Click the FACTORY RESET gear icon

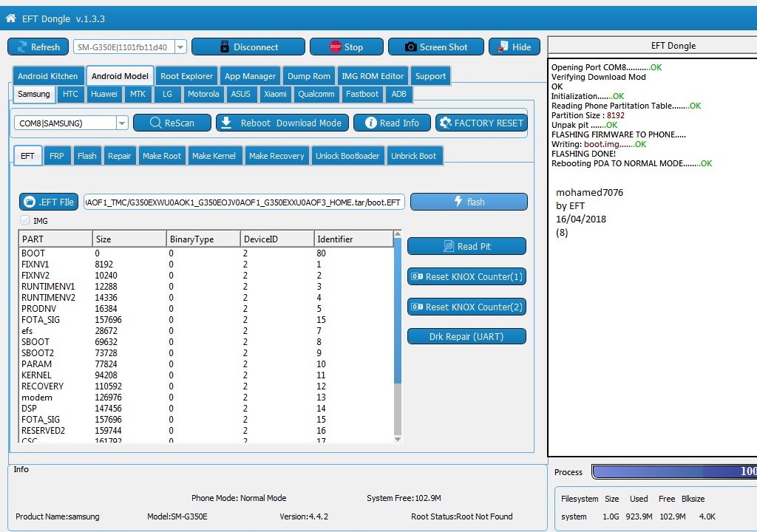pyautogui.click(x=446, y=123)
